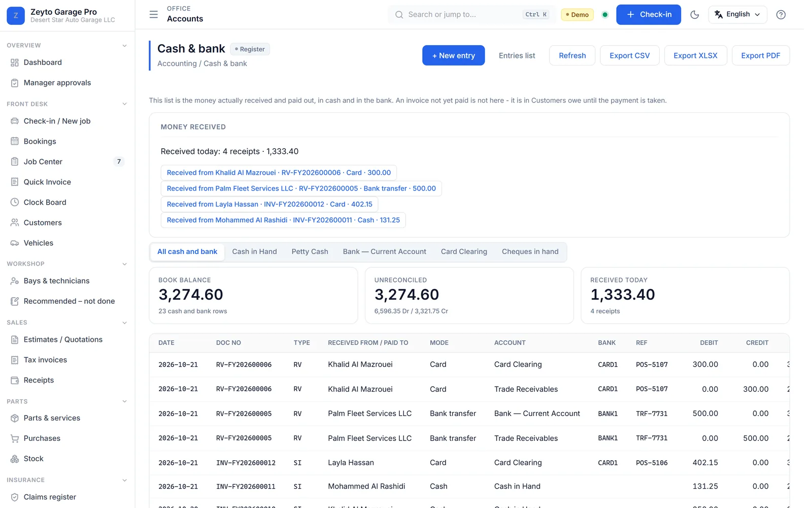812x508 pixels.
Task: Click the Quick Invoice icon
Action: pyautogui.click(x=15, y=182)
